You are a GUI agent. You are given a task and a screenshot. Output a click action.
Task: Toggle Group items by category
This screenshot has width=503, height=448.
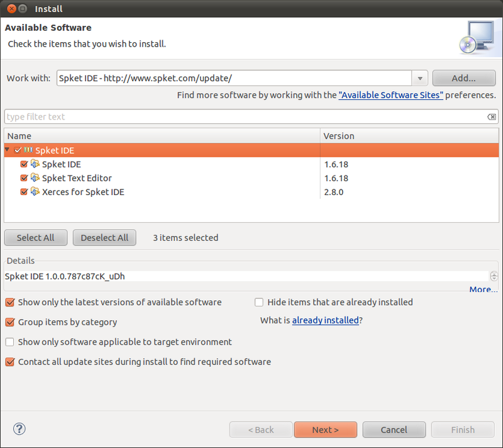[x=10, y=322]
